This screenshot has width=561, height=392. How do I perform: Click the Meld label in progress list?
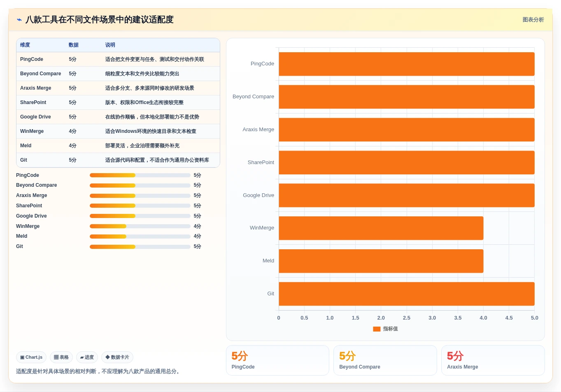pos(21,237)
